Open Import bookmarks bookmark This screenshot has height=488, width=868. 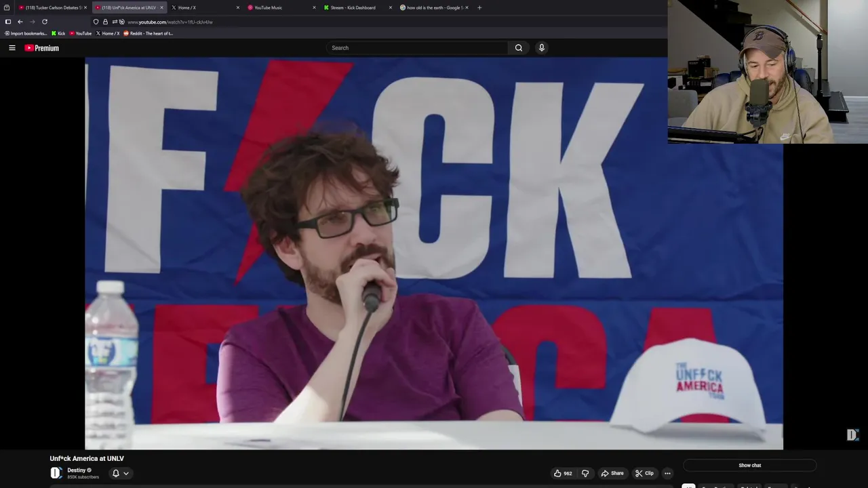pyautogui.click(x=25, y=33)
